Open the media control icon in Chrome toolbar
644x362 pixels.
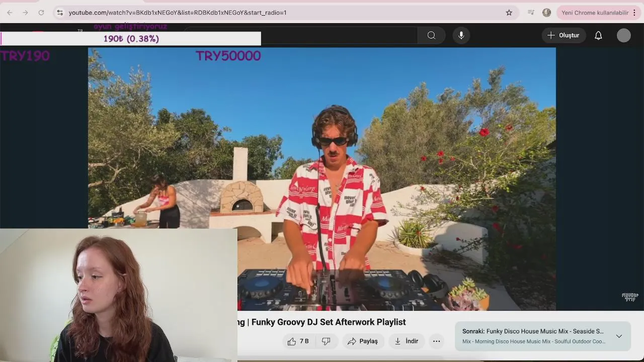531,13
